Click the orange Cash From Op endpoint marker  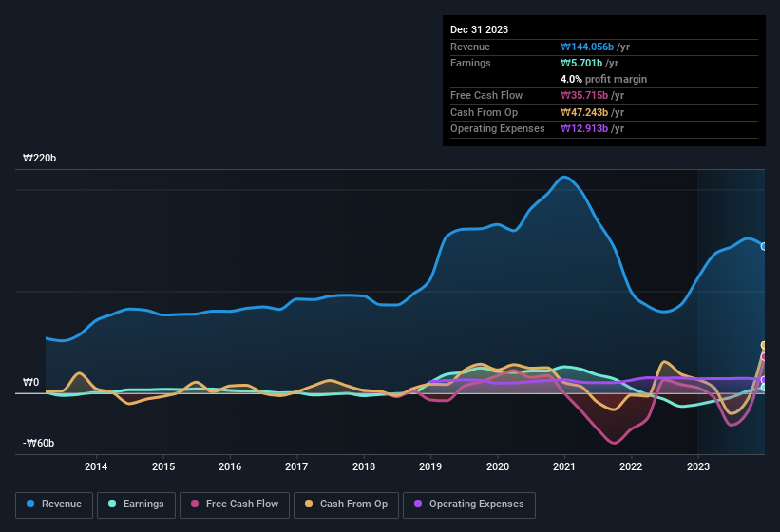click(x=764, y=346)
